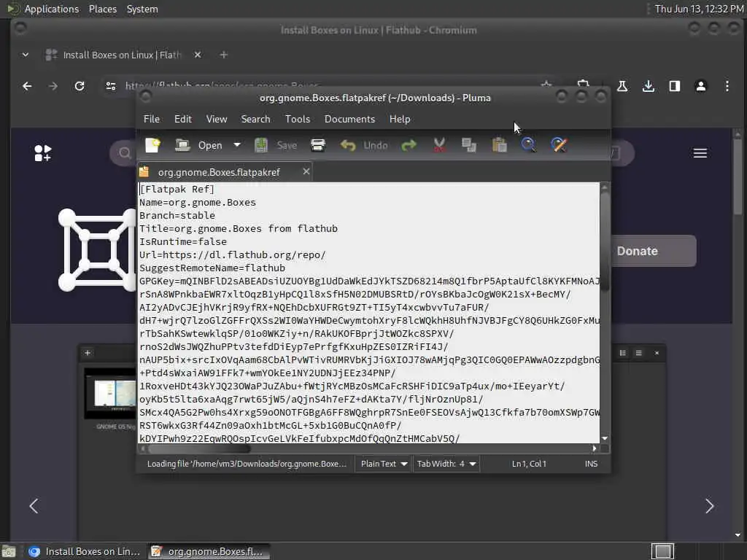The width and height of the screenshot is (747, 560).
Task: Click the line 'IsRuntime=false'
Action: (183, 241)
